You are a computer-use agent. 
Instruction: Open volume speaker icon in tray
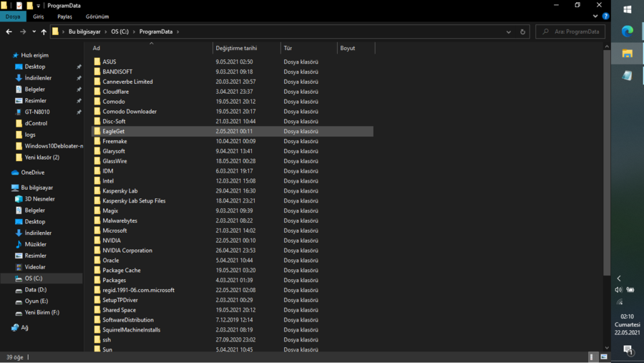pos(618,290)
